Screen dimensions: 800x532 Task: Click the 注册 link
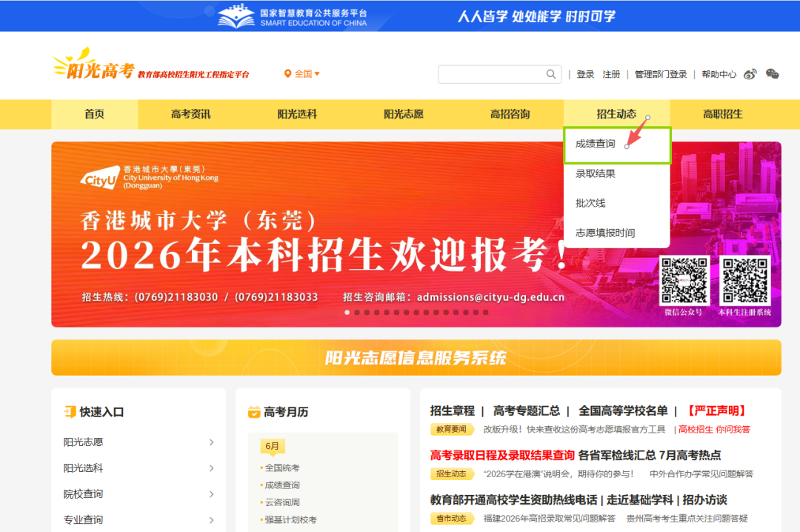[611, 74]
